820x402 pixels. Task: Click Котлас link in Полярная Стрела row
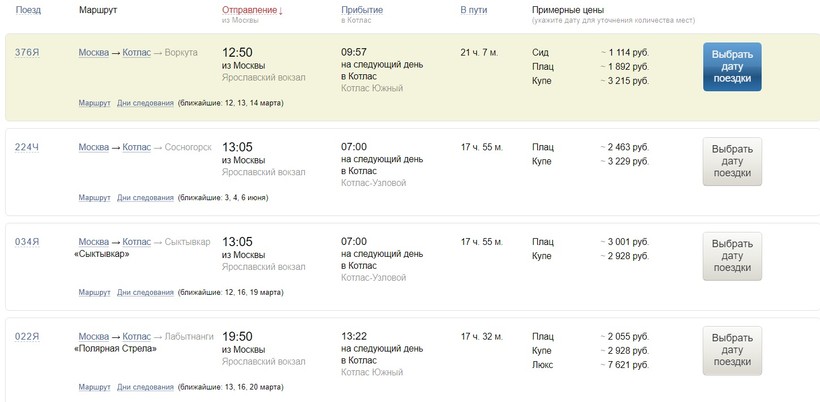pos(136,336)
